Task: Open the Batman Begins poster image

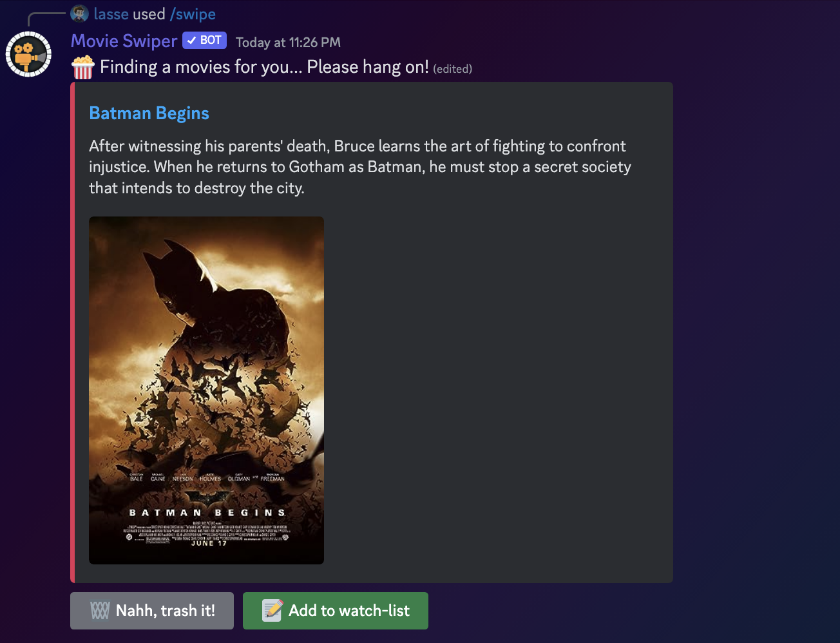Action: [206, 390]
